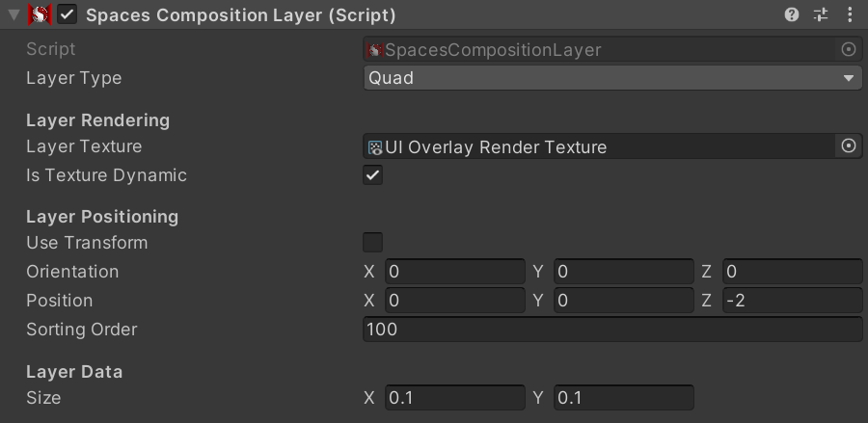Open the Layer Type dropdown
Viewport: 868px width, 423px height.
[x=612, y=78]
